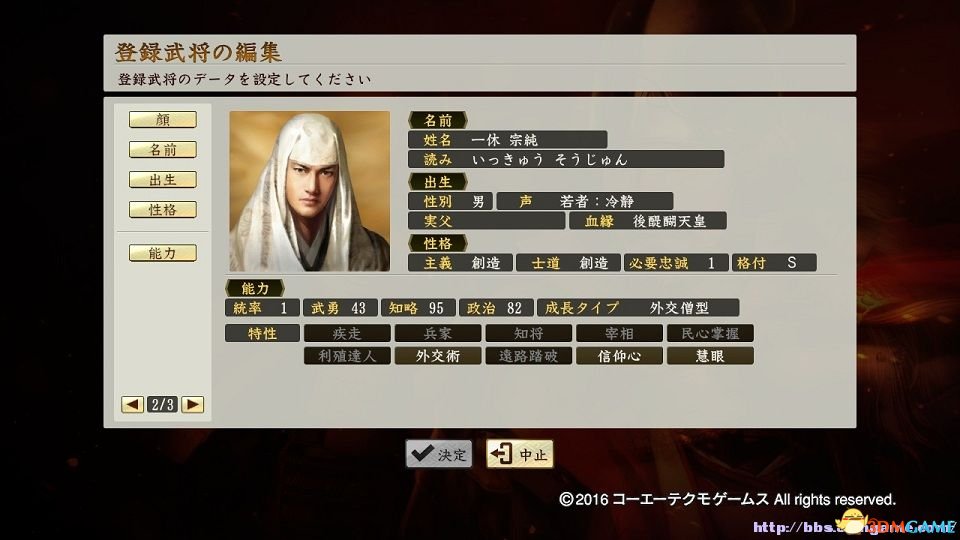Image resolution: width=960 pixels, height=540 pixels.
Task: Open the 名前 (name) section
Action: [163, 149]
